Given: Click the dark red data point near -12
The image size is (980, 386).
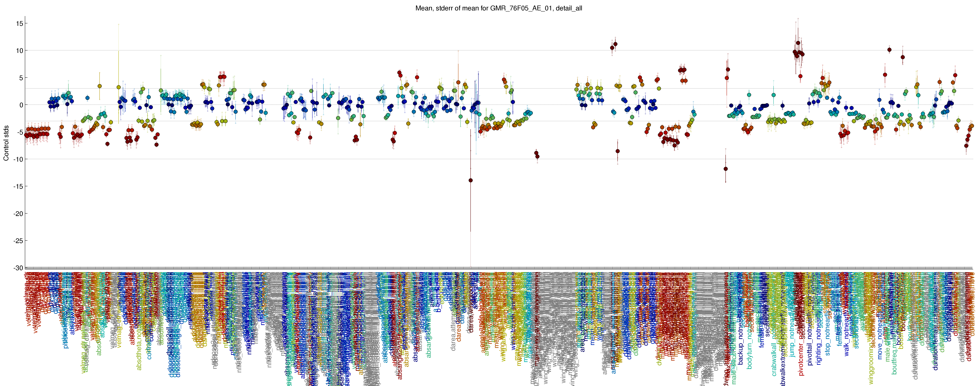Looking at the screenshot, I should tap(725, 169).
